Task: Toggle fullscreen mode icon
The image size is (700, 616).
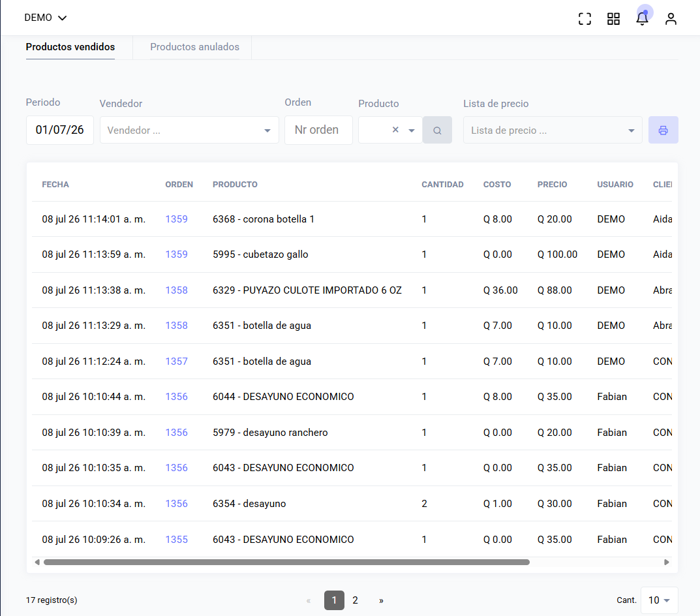Action: coord(585,19)
